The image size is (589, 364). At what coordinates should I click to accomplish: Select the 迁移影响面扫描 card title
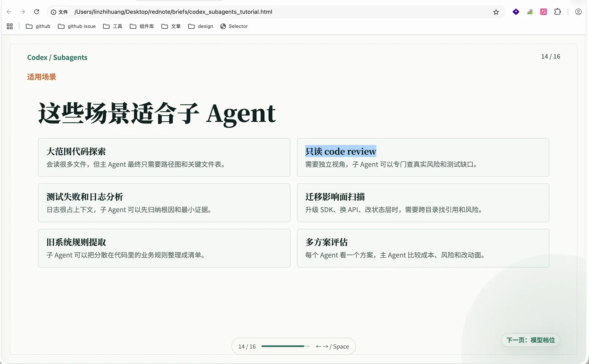(x=335, y=197)
